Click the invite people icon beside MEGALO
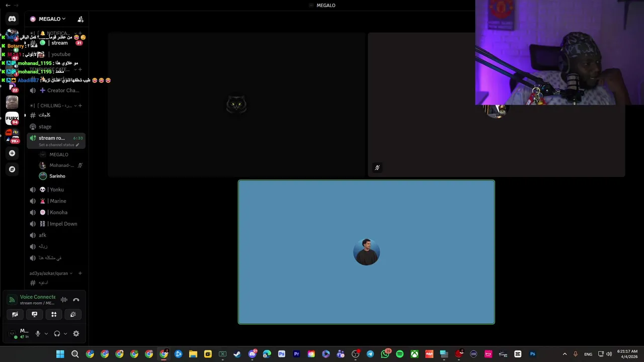644x362 pixels. click(80, 19)
